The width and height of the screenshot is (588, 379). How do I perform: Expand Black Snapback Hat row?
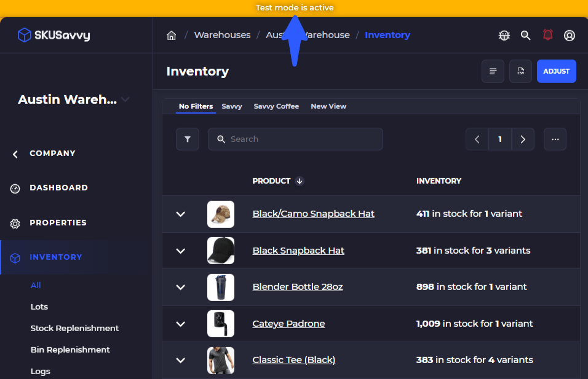click(181, 251)
